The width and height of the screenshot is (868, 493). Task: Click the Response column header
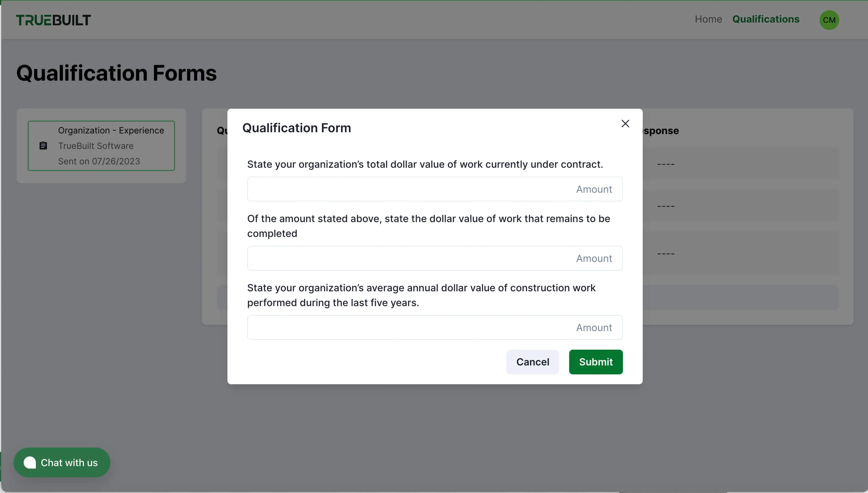tap(661, 131)
